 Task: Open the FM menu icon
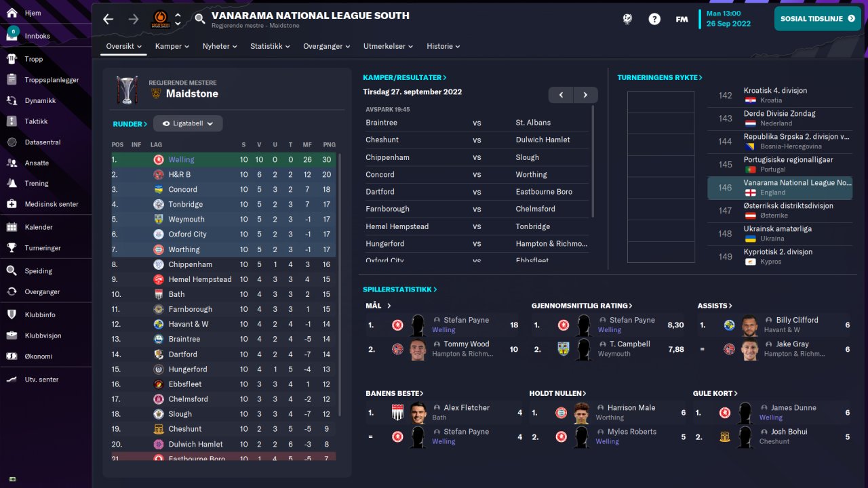682,19
